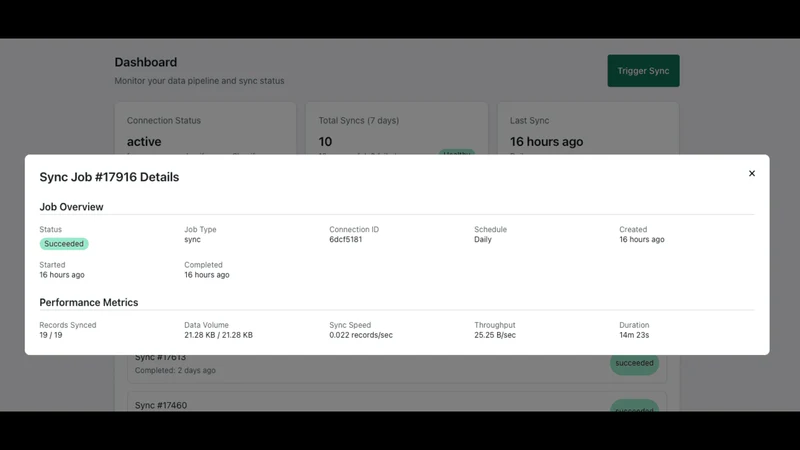Click the Job Overview heading
This screenshot has height=450, width=800.
(x=71, y=207)
